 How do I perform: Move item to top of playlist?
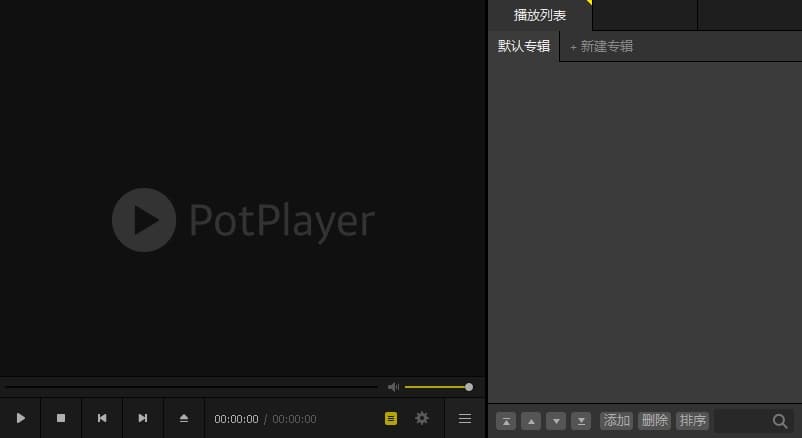[x=507, y=421]
